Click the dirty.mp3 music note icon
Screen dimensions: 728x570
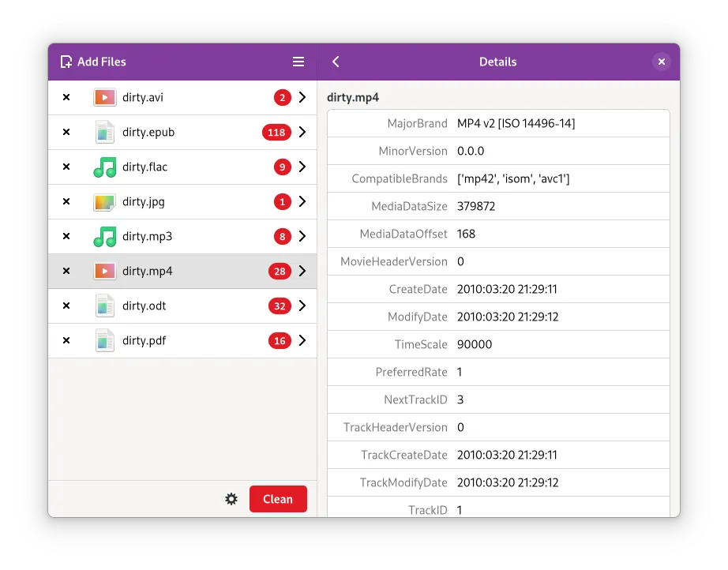pyautogui.click(x=104, y=237)
